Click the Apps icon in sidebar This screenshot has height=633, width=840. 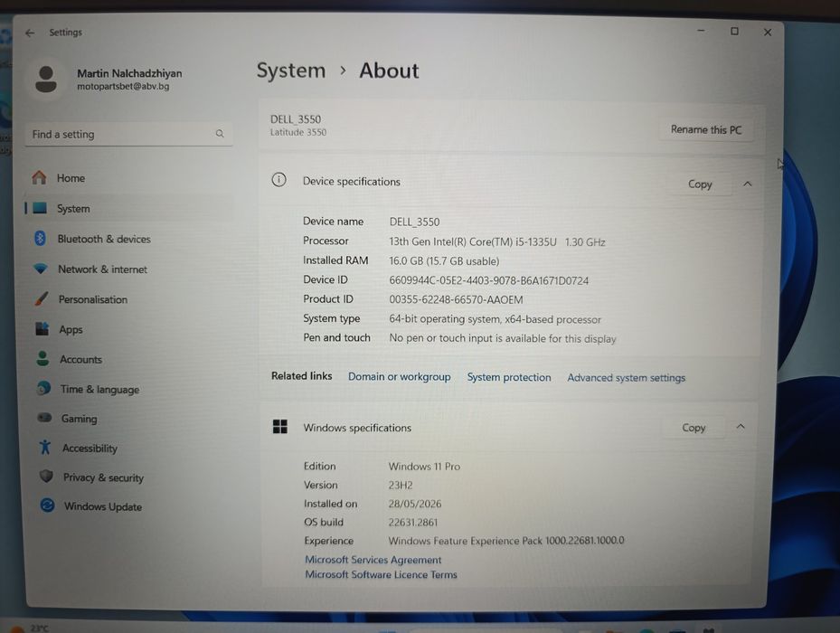point(42,328)
